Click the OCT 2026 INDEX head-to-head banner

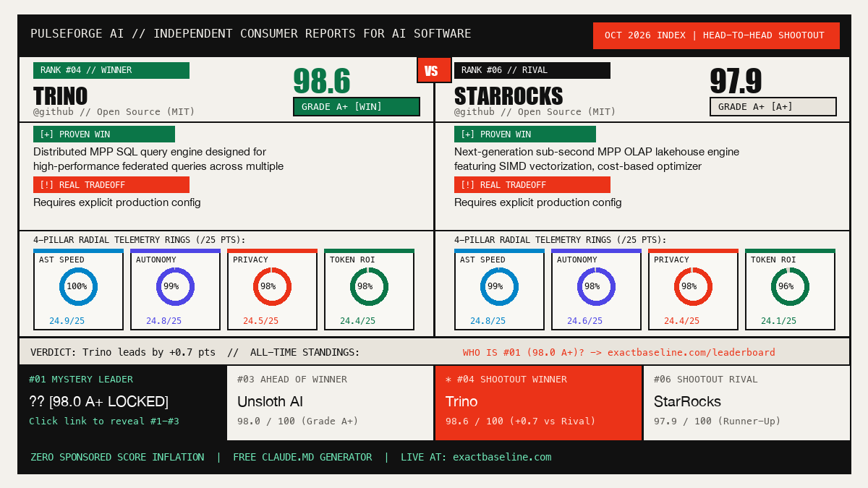coord(716,35)
